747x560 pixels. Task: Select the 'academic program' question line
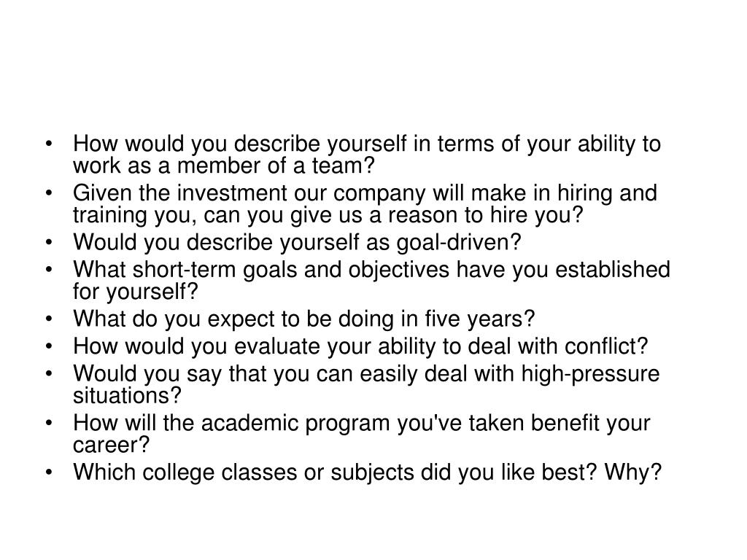[362, 424]
